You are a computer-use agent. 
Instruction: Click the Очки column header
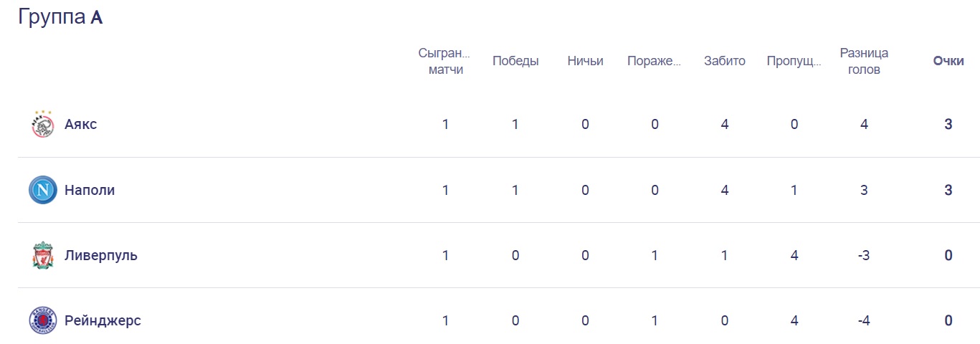(x=948, y=62)
